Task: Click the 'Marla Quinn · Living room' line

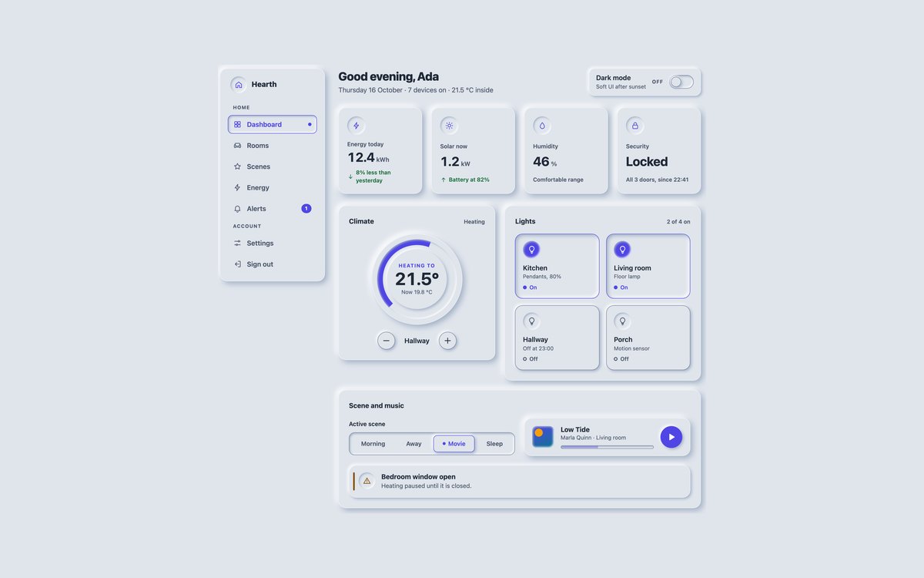Action: pos(593,438)
